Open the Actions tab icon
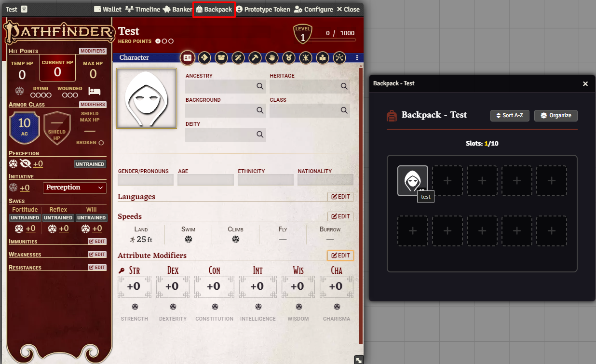This screenshot has height=364, width=596. tap(204, 58)
